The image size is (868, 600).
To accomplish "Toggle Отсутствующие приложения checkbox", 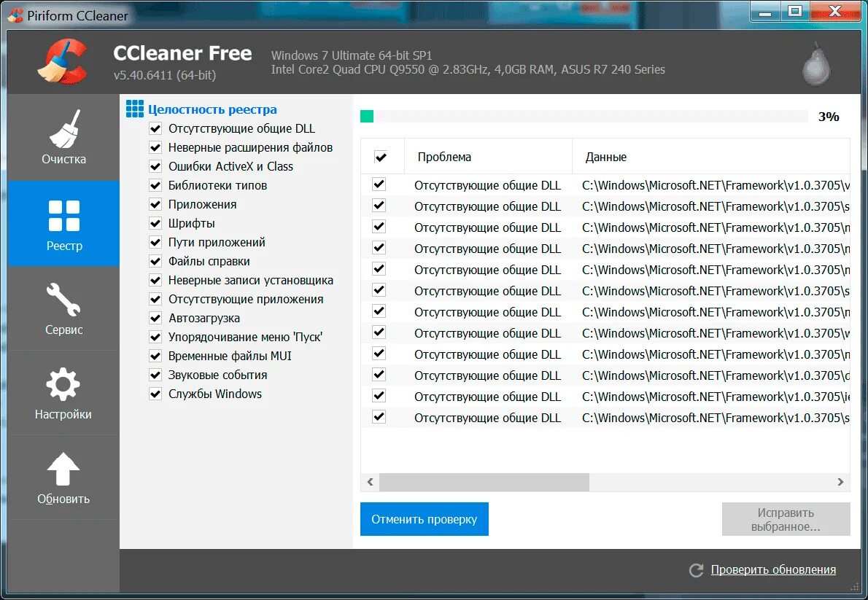I will point(155,300).
